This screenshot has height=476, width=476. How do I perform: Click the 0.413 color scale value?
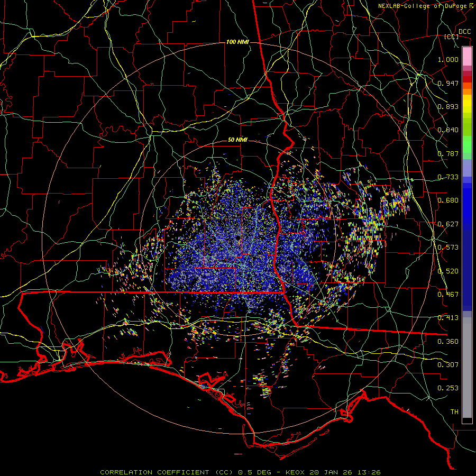click(448, 318)
